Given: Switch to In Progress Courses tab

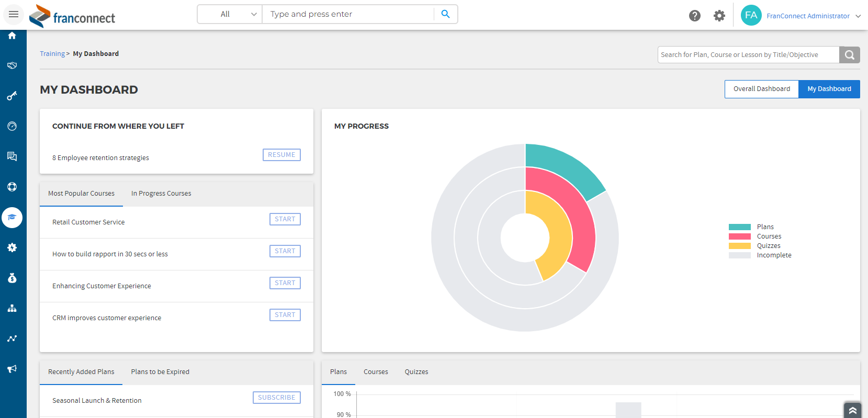Looking at the screenshot, I should pos(161,194).
